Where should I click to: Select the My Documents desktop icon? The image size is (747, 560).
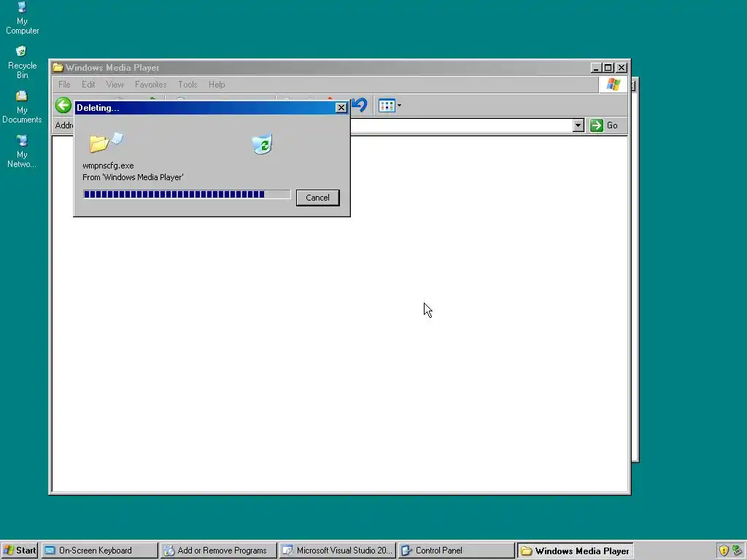tap(22, 107)
